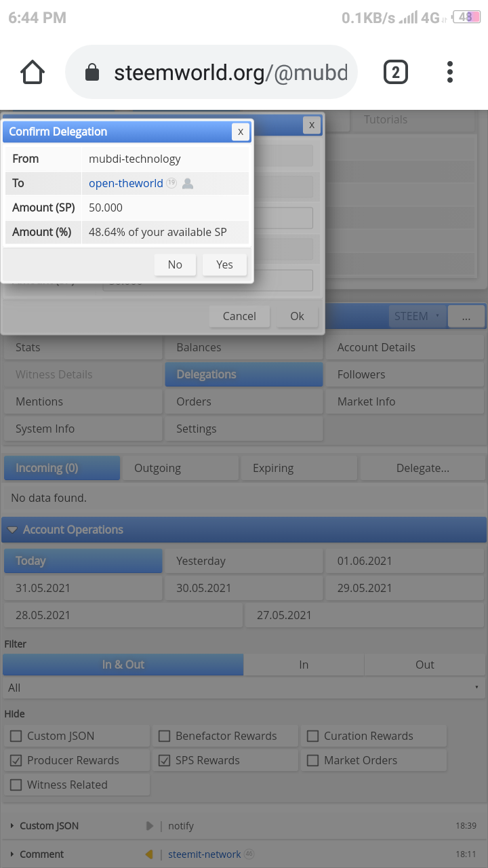Viewport: 488px width, 868px height.
Task: Click Cancel in the delegation form
Action: (239, 316)
